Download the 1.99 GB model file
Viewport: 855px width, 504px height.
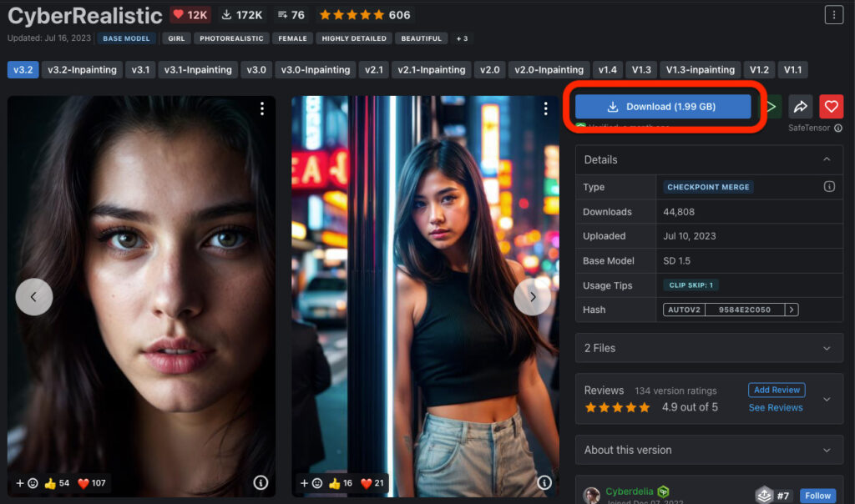click(663, 106)
